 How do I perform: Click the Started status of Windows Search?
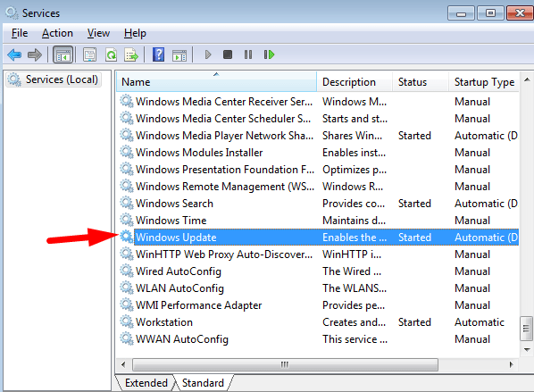[x=414, y=204]
